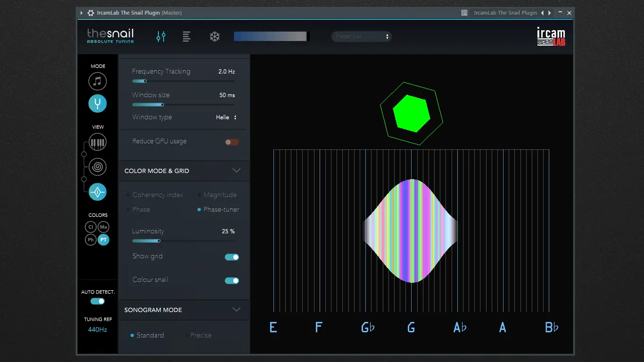644x362 pixels.
Task: Click the Gb note label
Action: coord(368,327)
